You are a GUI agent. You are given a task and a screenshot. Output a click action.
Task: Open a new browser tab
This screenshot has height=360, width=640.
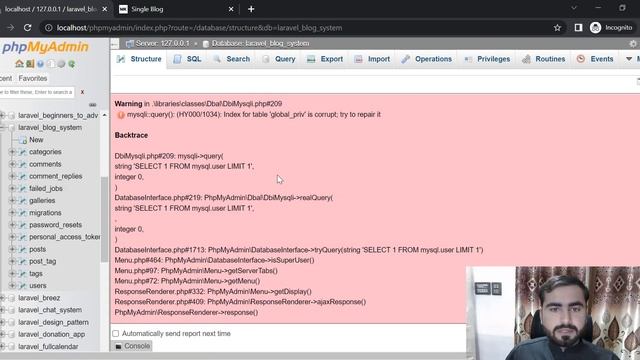pyautogui.click(x=251, y=9)
